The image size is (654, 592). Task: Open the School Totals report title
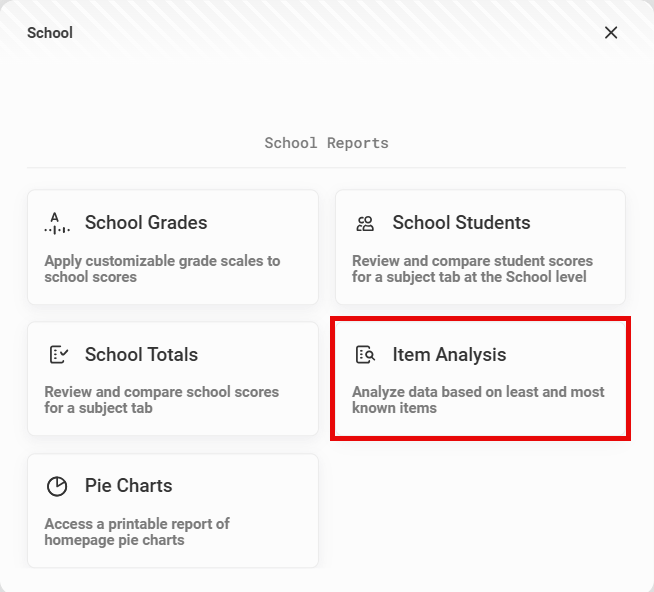tap(141, 355)
